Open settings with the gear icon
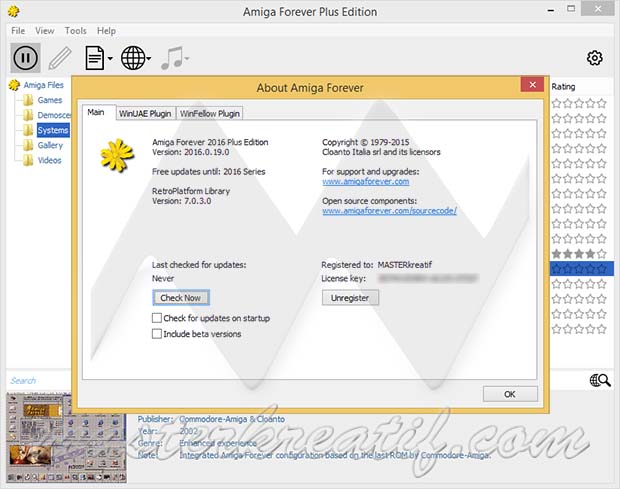Screen dimensions: 620x489 point(594,58)
